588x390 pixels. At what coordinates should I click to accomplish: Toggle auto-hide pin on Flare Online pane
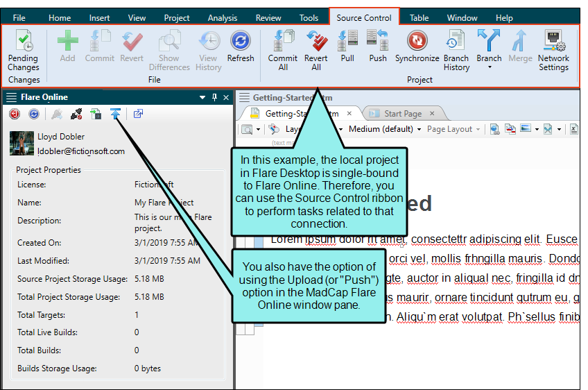(214, 97)
